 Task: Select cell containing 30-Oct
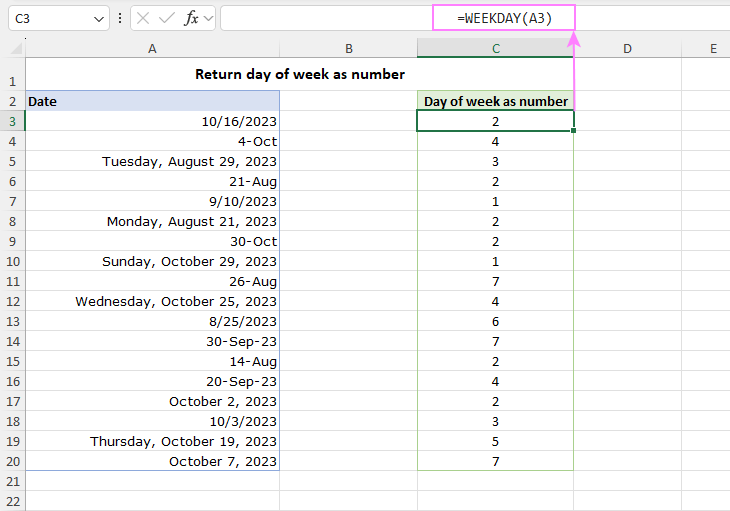click(153, 242)
